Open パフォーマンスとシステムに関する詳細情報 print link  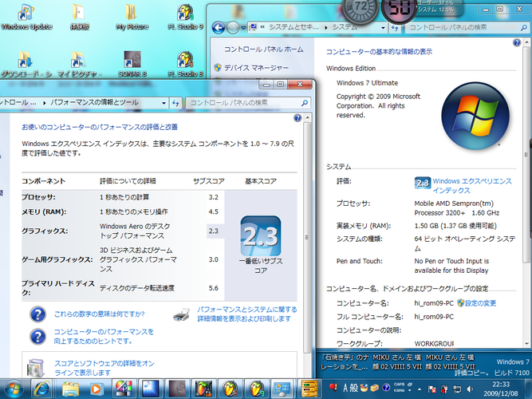[247, 314]
